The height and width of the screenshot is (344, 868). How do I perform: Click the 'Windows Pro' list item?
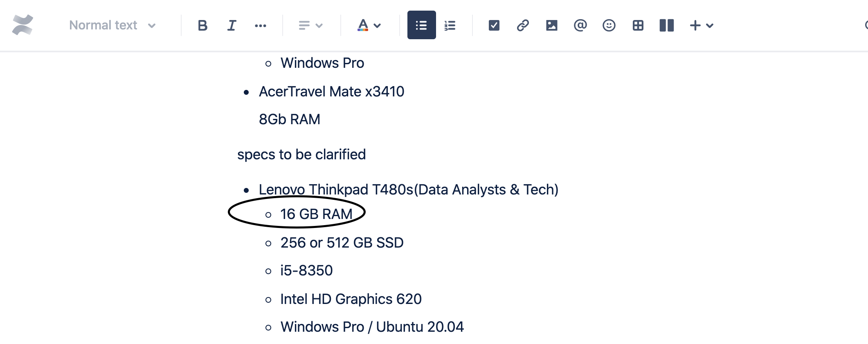[322, 63]
